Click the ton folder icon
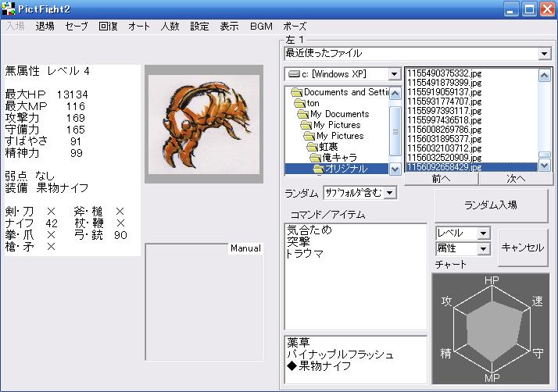This screenshot has width=558, height=392. (299, 104)
